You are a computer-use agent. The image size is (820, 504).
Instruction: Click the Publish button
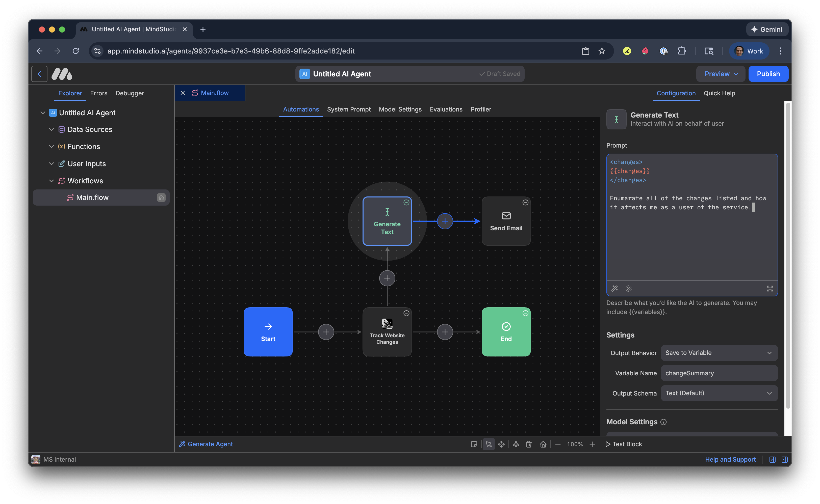(x=768, y=74)
